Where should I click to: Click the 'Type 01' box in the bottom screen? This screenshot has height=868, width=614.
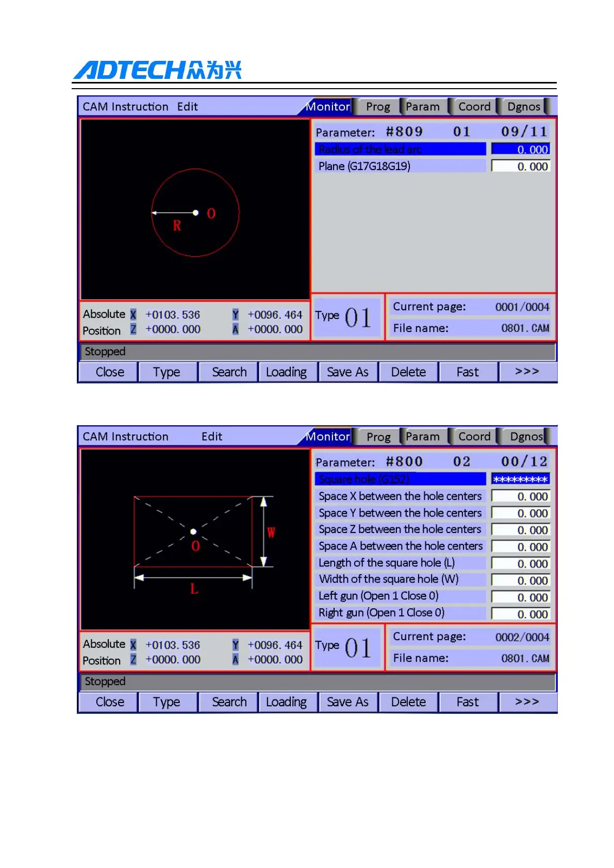tap(347, 647)
